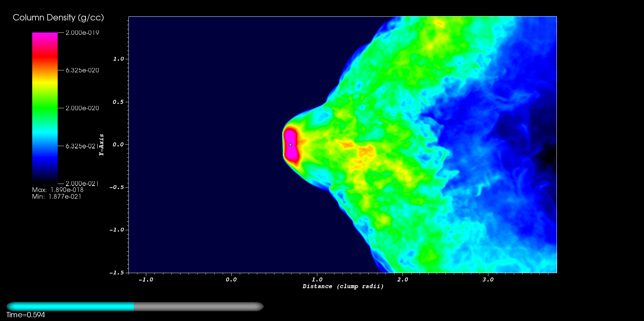Click the '2.000e-021' legend label

(82, 183)
